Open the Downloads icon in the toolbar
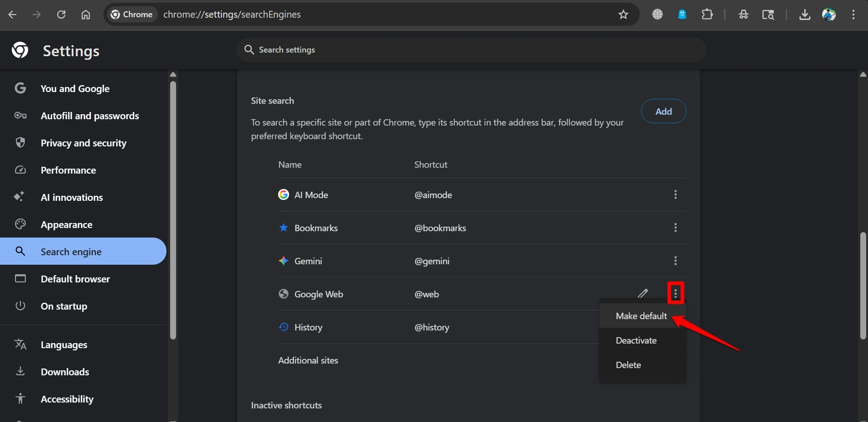The image size is (868, 422). (x=804, y=15)
